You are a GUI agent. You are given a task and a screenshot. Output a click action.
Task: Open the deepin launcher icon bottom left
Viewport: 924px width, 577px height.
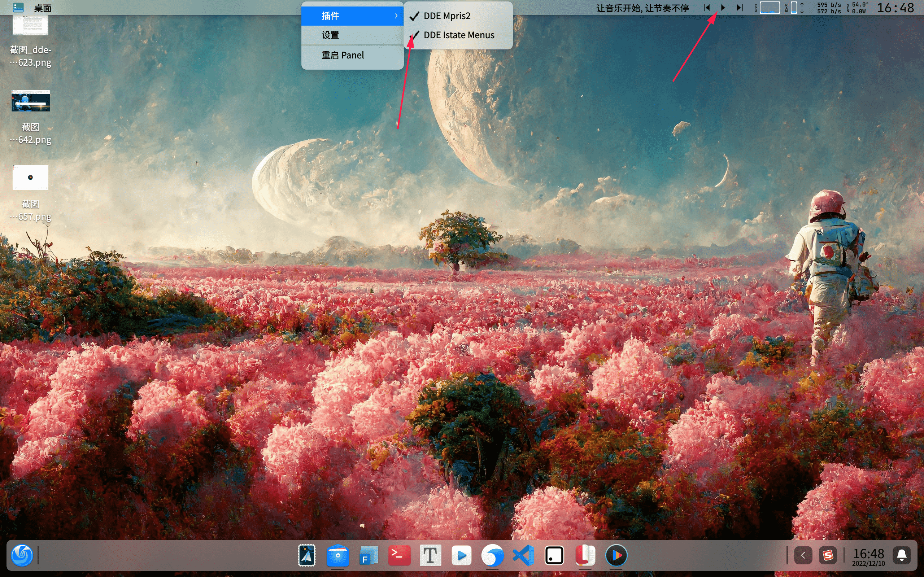tap(22, 555)
